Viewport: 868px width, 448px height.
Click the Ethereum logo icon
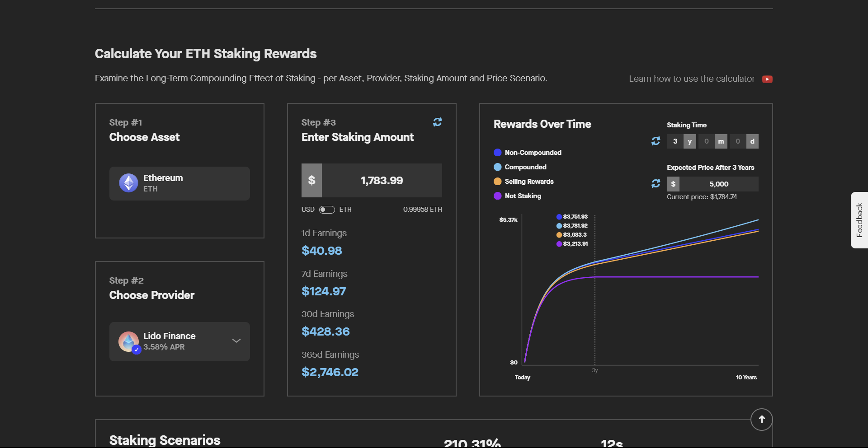(128, 183)
